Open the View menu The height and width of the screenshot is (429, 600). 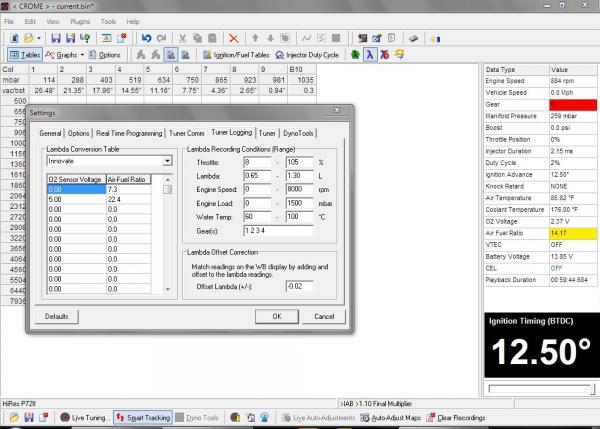[53, 22]
